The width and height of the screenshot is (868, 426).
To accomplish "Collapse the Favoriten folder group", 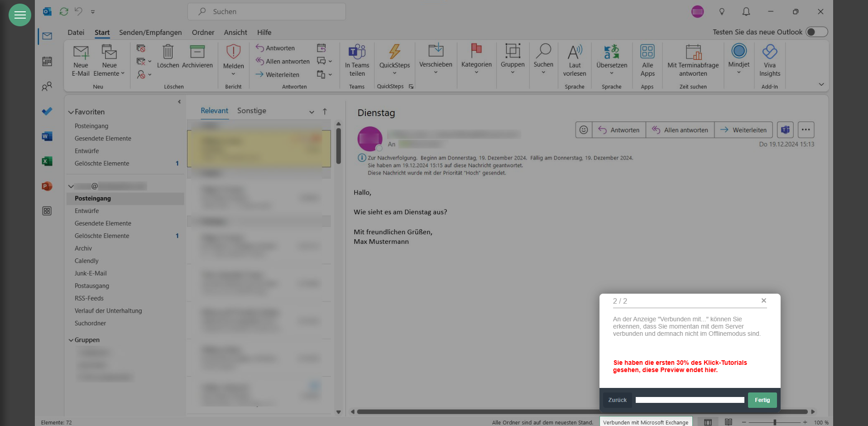I will tap(71, 112).
